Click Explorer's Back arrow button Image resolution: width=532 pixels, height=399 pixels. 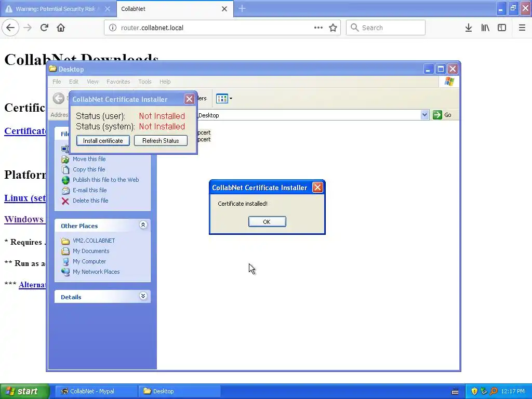58,98
